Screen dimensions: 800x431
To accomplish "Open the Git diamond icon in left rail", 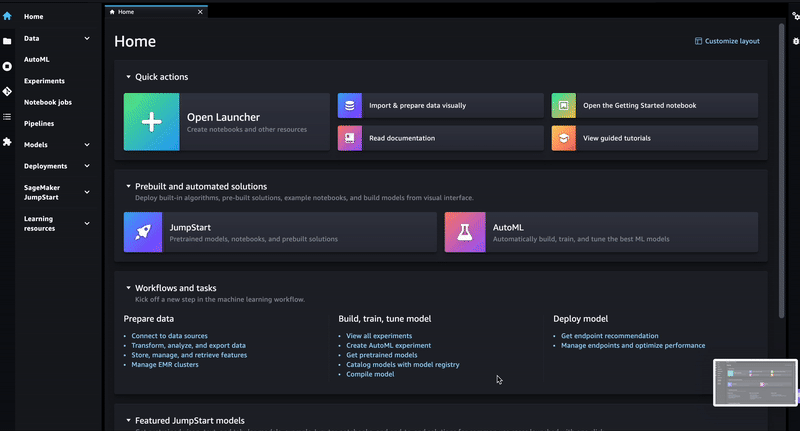I will point(7,91).
